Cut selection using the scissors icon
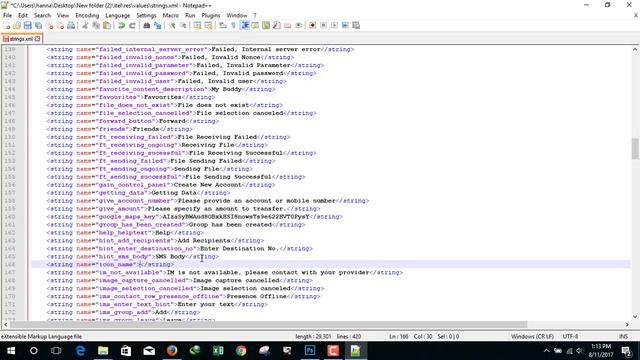This screenshot has width=640, height=360. click(x=85, y=25)
